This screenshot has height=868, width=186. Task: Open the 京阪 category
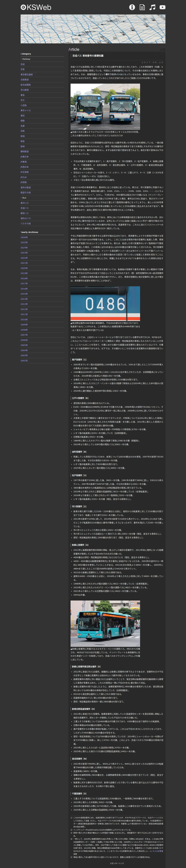[23, 131]
